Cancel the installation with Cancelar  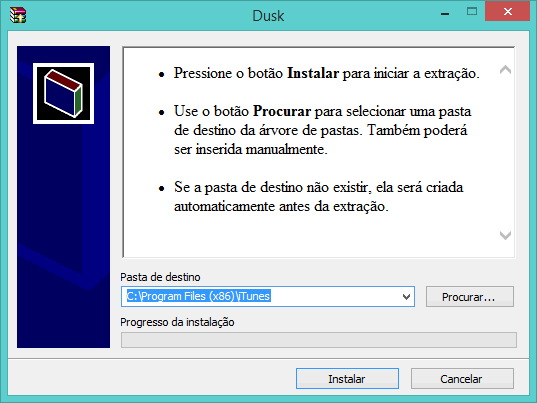(462, 379)
